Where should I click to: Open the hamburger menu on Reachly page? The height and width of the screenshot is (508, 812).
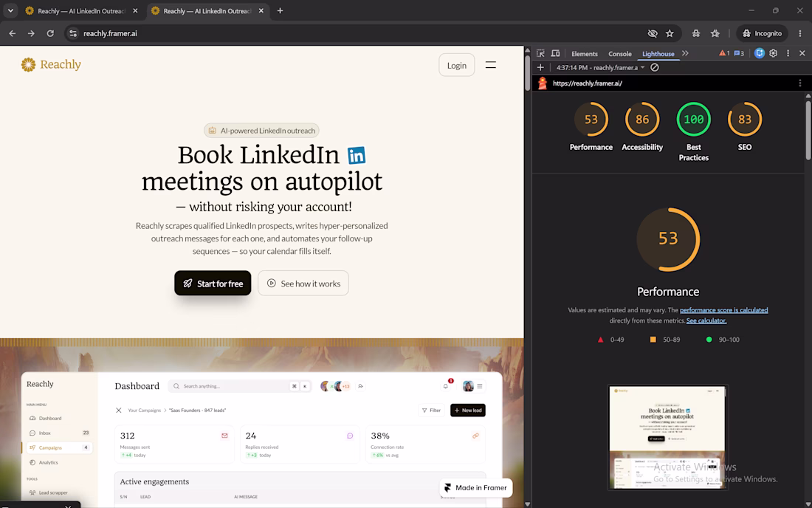490,65
